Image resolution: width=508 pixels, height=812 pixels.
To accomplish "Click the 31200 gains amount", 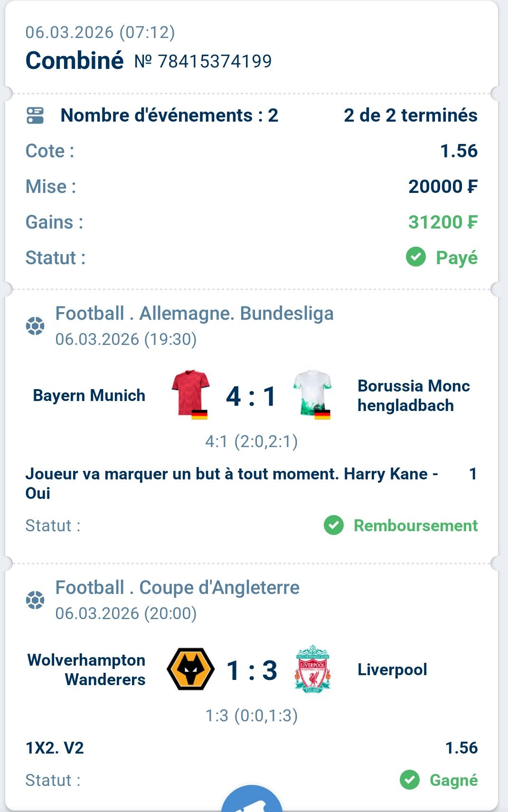I will click(442, 222).
